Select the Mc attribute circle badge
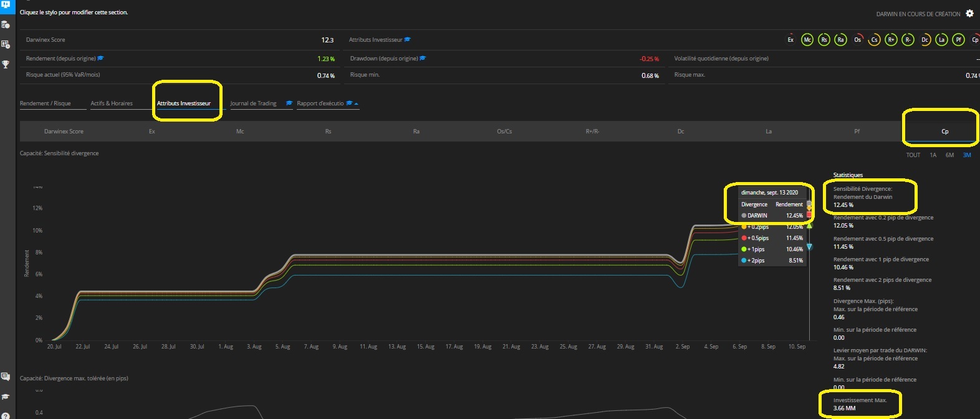Viewport: 980px width, 419px height. click(x=807, y=40)
